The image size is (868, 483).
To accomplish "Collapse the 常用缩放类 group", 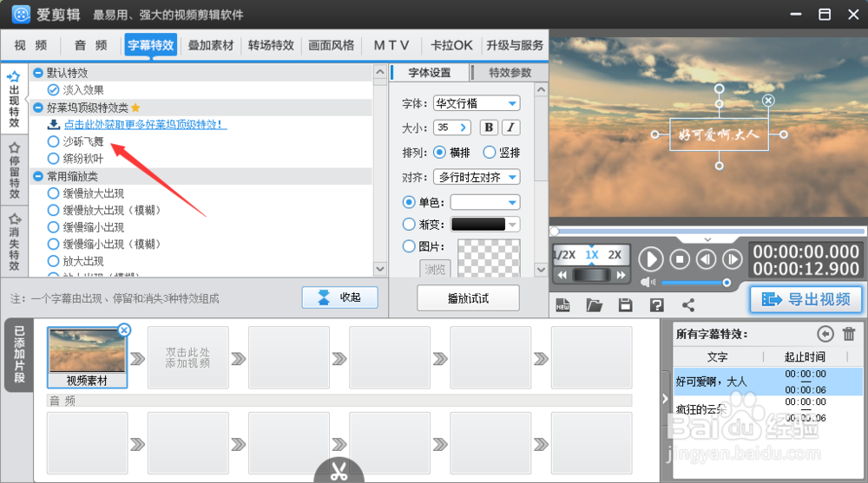I will point(38,176).
